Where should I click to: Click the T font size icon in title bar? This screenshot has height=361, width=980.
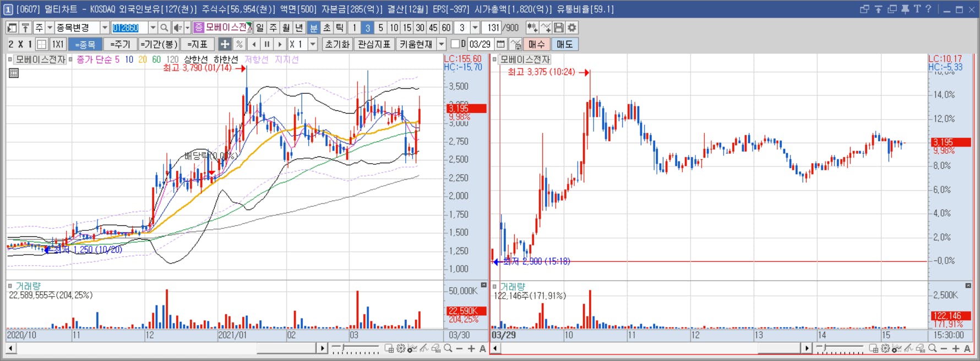coord(917,9)
